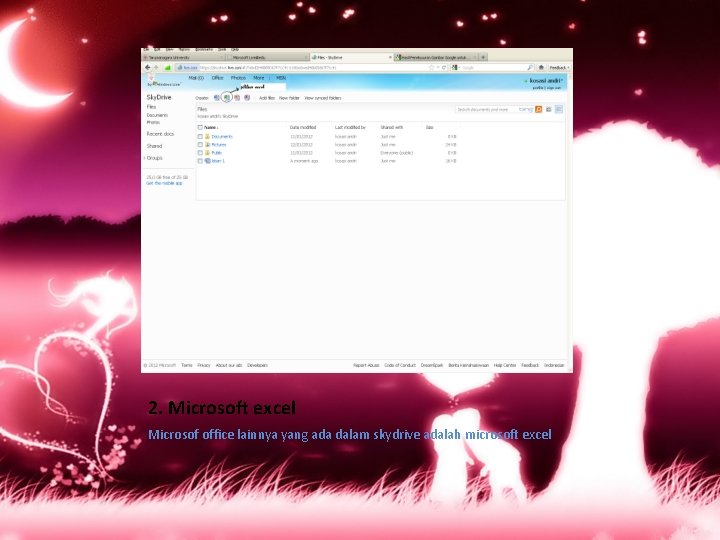Click the search magnifier in browser search box

point(529,68)
